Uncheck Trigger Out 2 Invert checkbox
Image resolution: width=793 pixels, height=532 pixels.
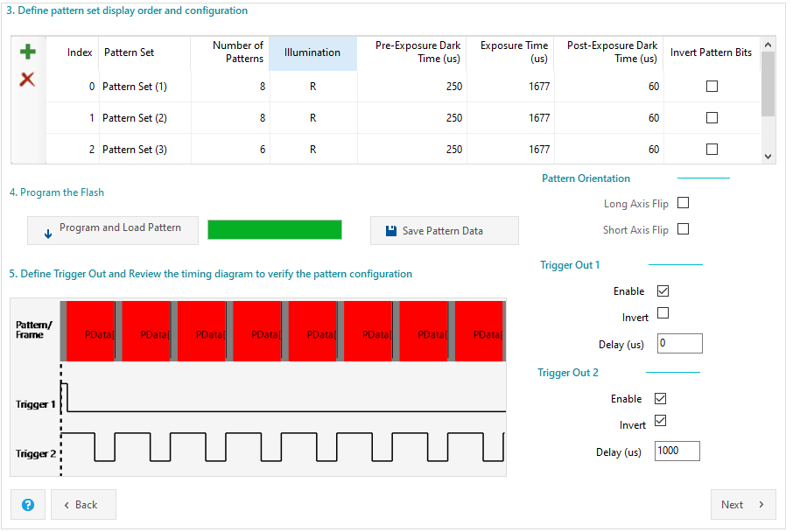point(661,421)
